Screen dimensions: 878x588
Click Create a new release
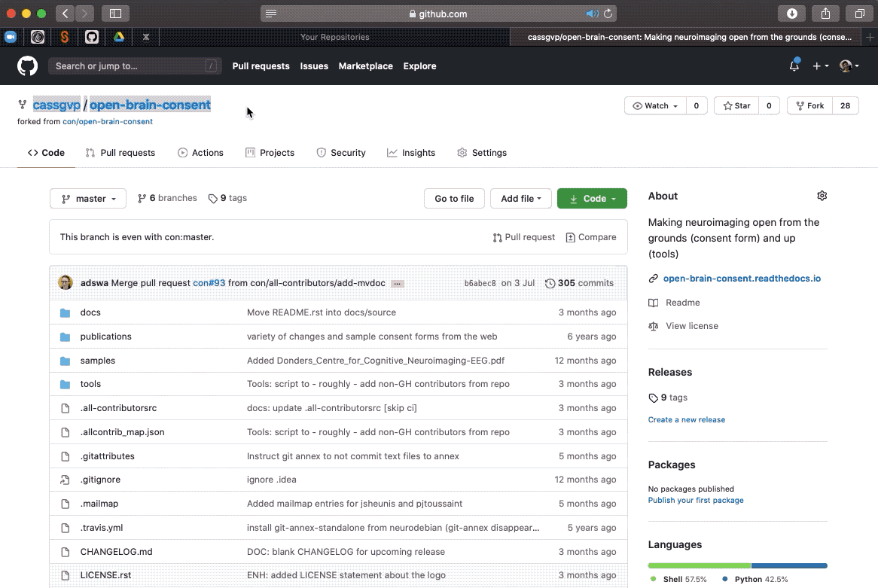pos(686,419)
